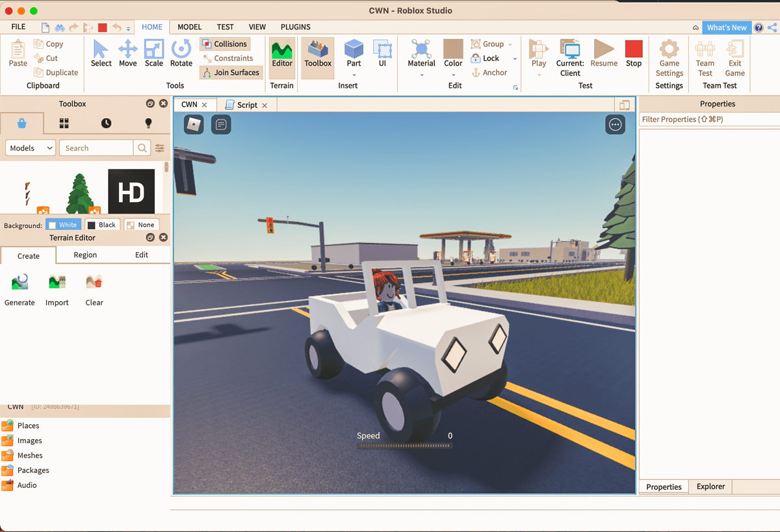The image size is (780, 532).
Task: Select None background option
Action: pyautogui.click(x=141, y=225)
